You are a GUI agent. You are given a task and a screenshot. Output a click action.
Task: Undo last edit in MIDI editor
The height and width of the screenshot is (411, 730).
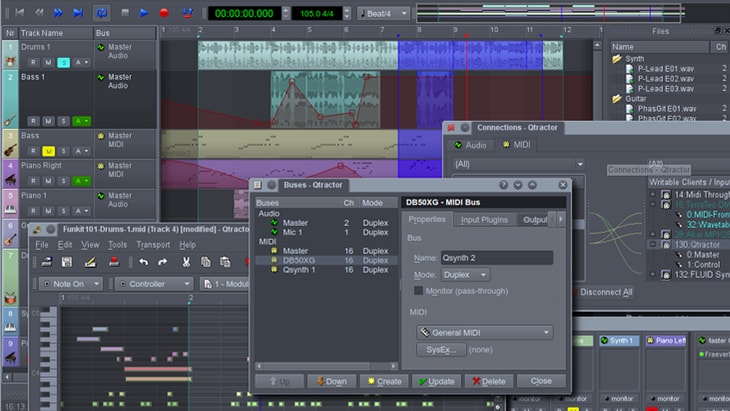point(143,262)
